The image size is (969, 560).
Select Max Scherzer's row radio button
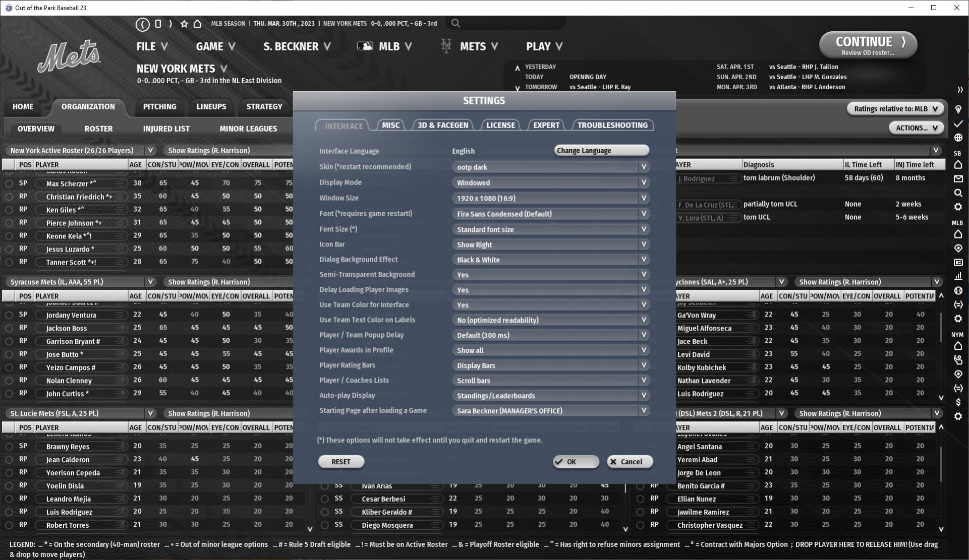click(x=9, y=184)
